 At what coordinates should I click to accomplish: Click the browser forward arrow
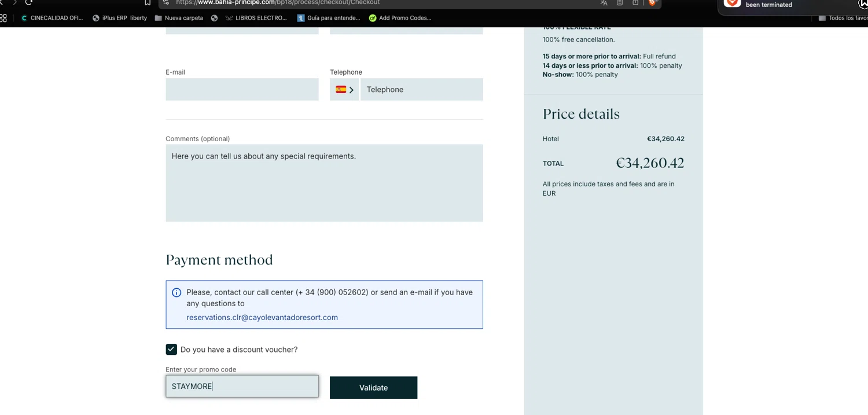[15, 2]
